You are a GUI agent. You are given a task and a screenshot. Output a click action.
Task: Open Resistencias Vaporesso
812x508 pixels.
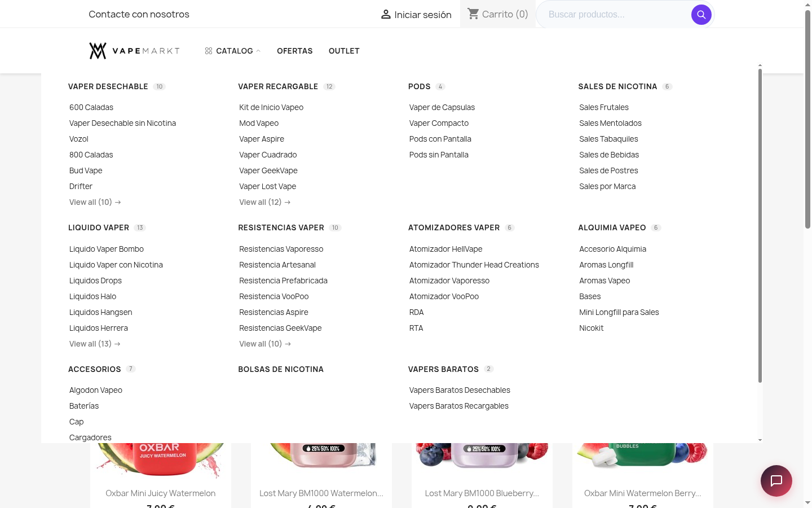[x=281, y=249]
